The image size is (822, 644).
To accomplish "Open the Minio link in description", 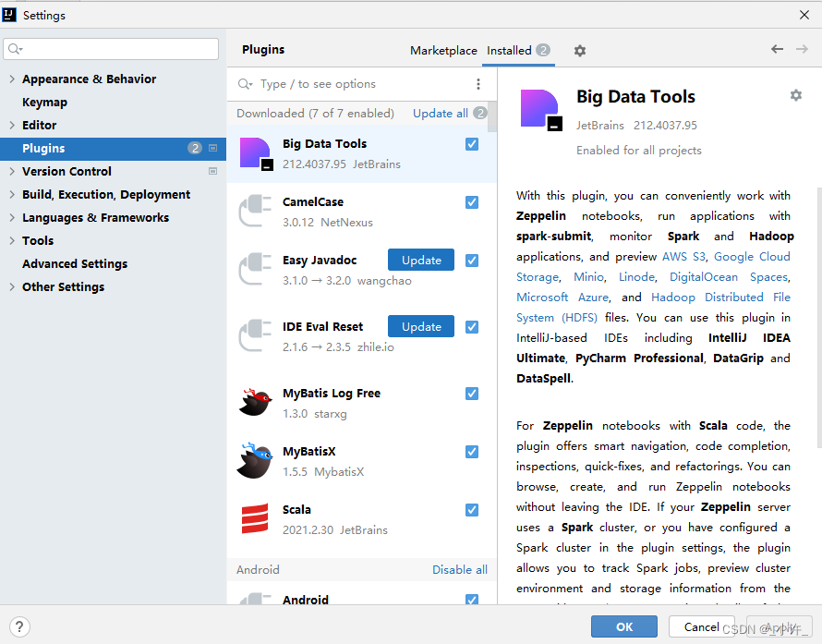I will (x=588, y=277).
